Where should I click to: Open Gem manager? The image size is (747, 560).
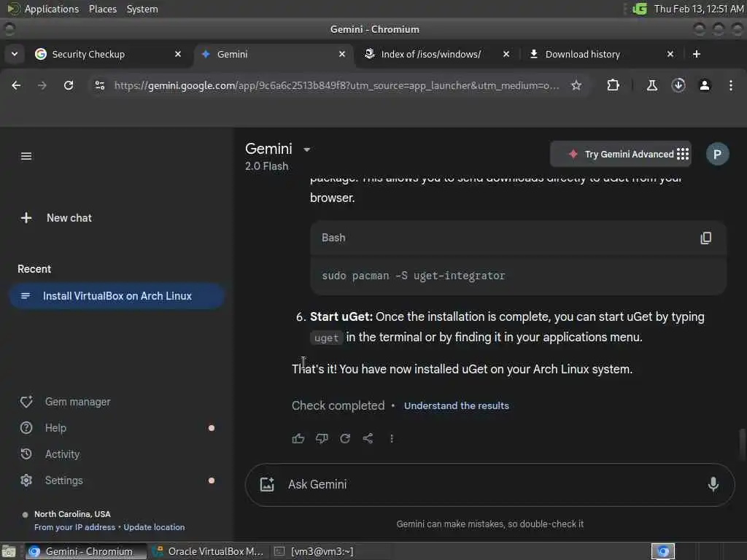65,402
